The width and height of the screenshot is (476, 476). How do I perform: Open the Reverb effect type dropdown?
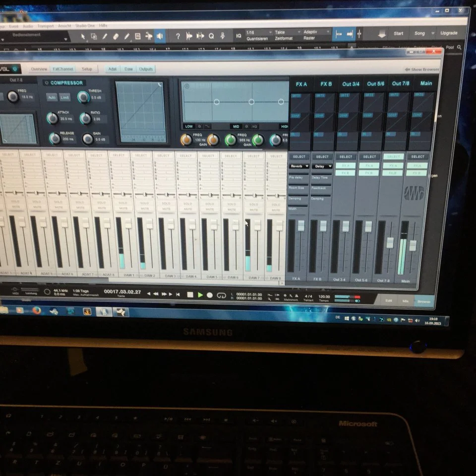coord(298,166)
